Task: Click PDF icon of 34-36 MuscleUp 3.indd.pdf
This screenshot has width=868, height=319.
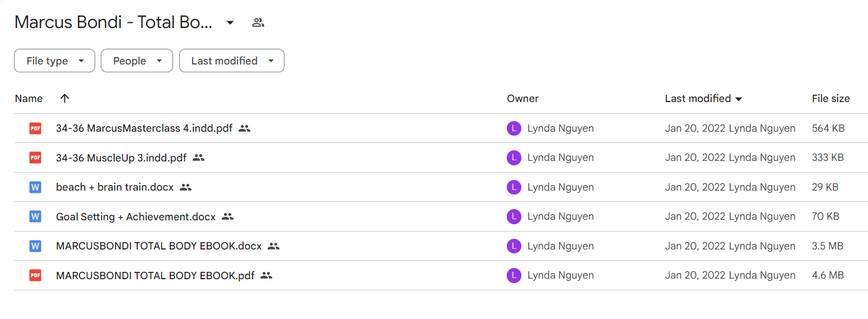Action: click(35, 158)
